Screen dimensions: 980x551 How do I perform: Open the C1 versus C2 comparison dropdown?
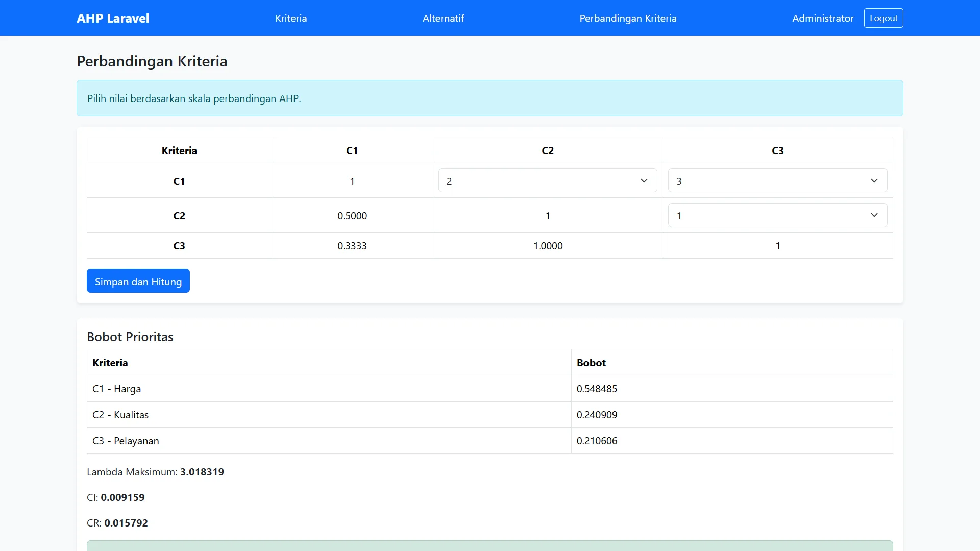click(548, 181)
